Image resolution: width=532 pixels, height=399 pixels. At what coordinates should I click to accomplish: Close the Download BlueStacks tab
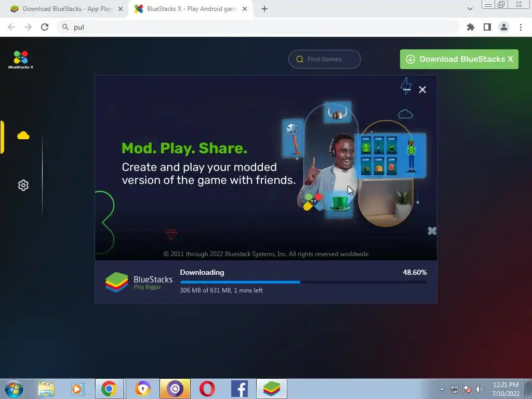(121, 9)
